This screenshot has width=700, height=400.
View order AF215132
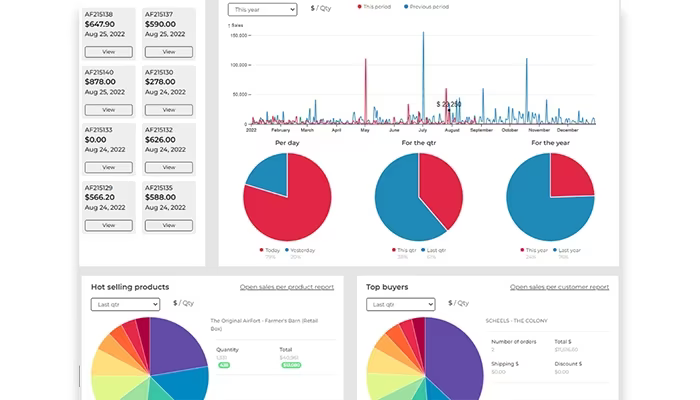pos(169,167)
